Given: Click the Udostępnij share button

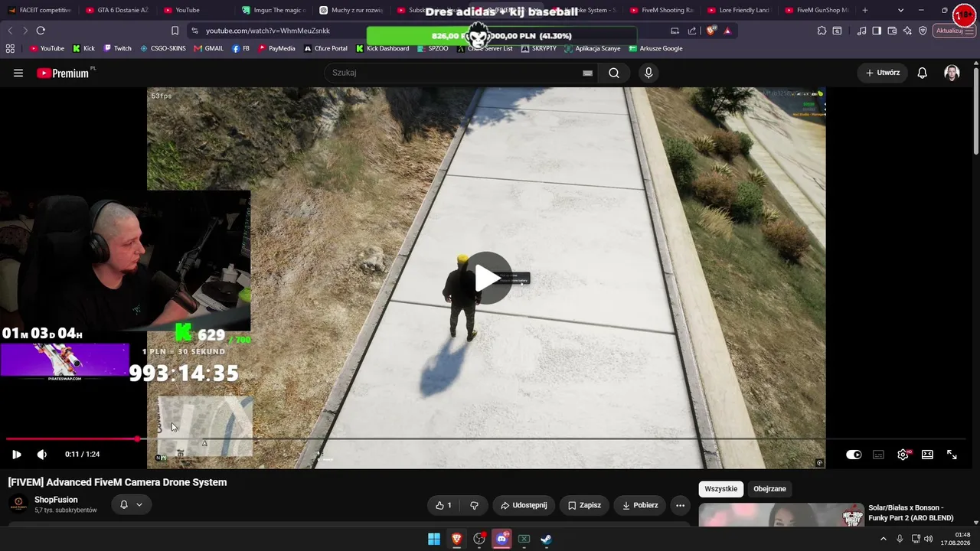Looking at the screenshot, I should (x=524, y=505).
